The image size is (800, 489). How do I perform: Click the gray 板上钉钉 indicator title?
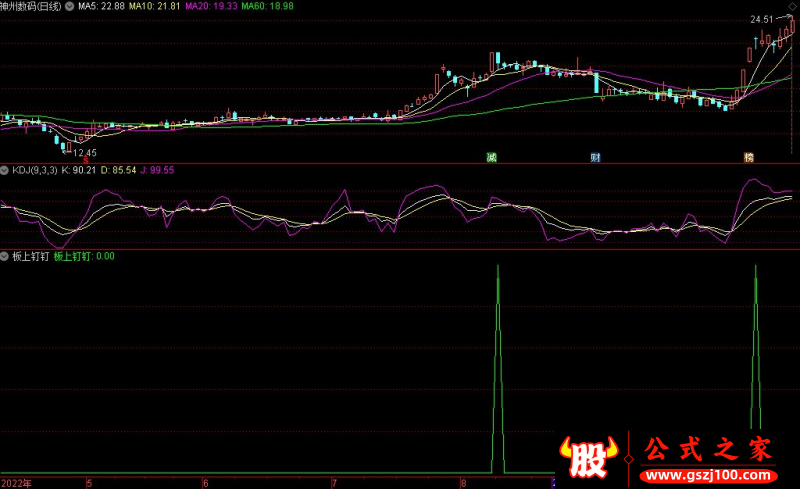point(30,256)
